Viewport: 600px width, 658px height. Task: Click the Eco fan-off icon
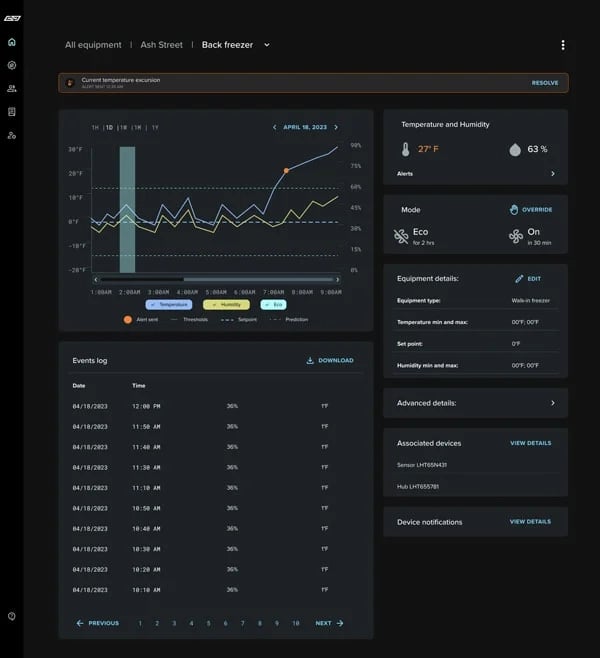[401, 236]
